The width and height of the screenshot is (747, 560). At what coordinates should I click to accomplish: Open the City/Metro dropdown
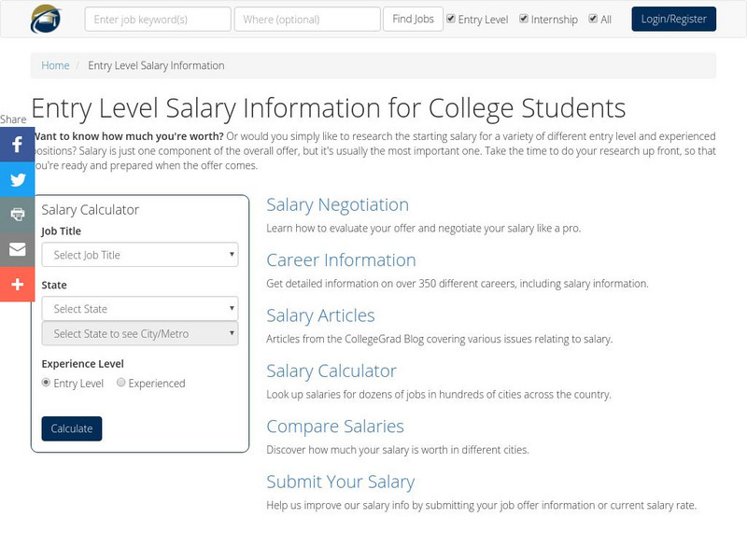pyautogui.click(x=140, y=333)
